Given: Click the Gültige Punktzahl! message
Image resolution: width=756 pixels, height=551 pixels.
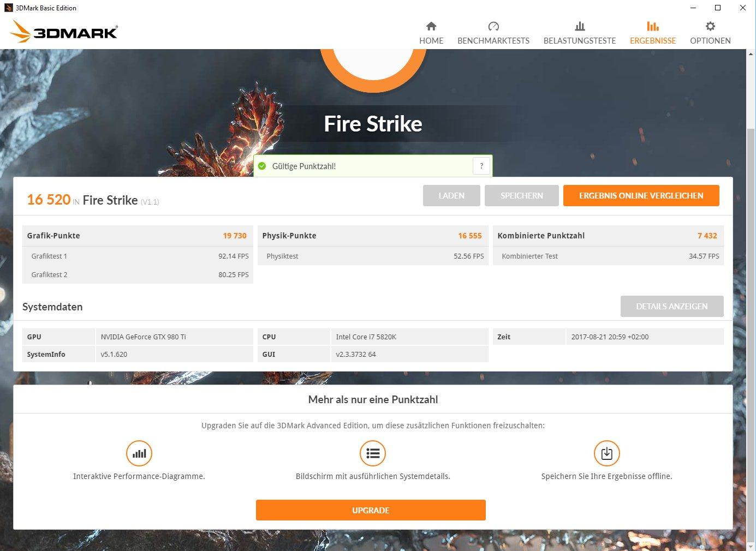Looking at the screenshot, I should point(304,166).
